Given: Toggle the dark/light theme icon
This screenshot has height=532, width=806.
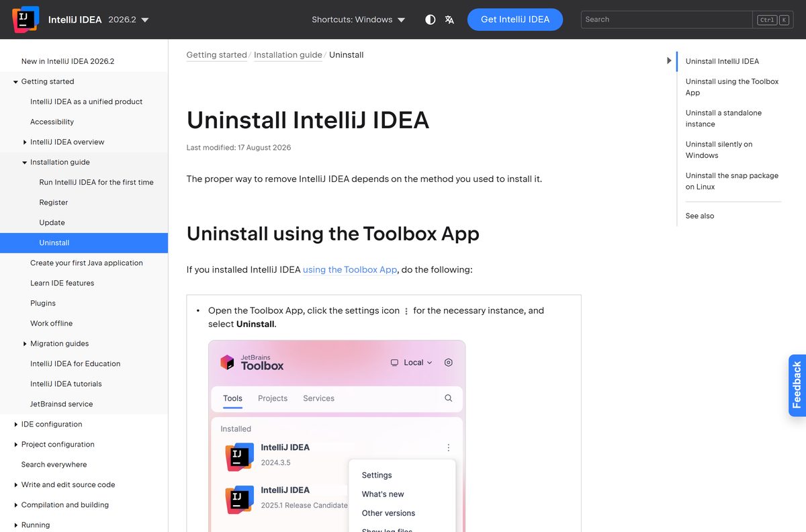Looking at the screenshot, I should 431,19.
